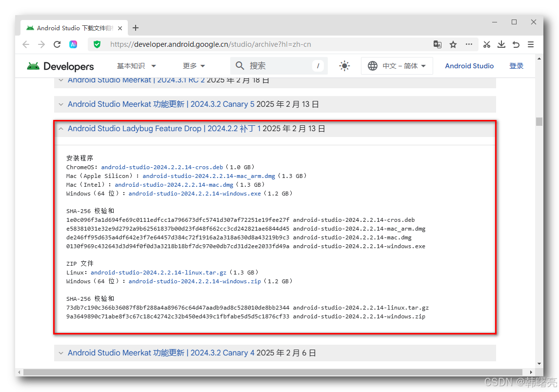The height and width of the screenshot is (392, 559).
Task: Open the hamburger menu icon
Action: click(x=531, y=44)
